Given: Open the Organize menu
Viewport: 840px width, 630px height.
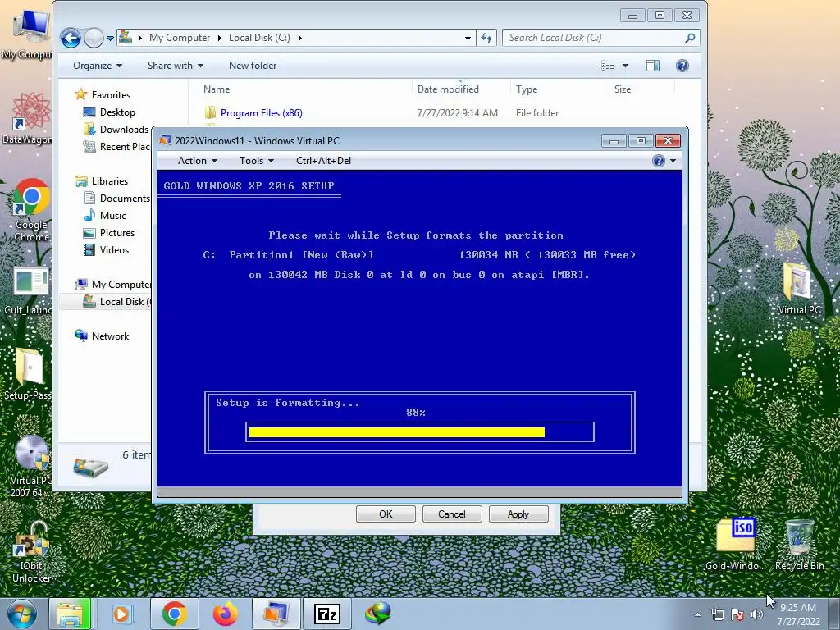Looking at the screenshot, I should coord(98,66).
